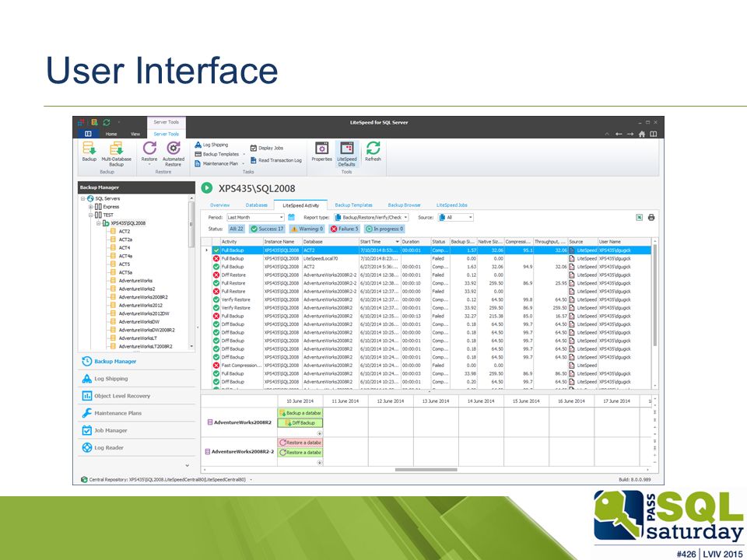The height and width of the screenshot is (560, 747).
Task: Click the quick-access refresh icon in title bar
Action: (107, 122)
